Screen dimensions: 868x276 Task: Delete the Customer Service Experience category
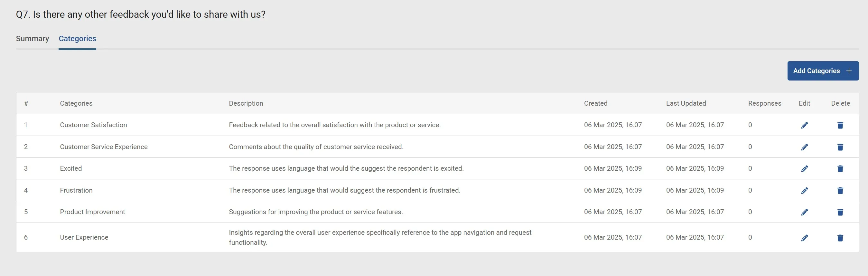point(840,147)
